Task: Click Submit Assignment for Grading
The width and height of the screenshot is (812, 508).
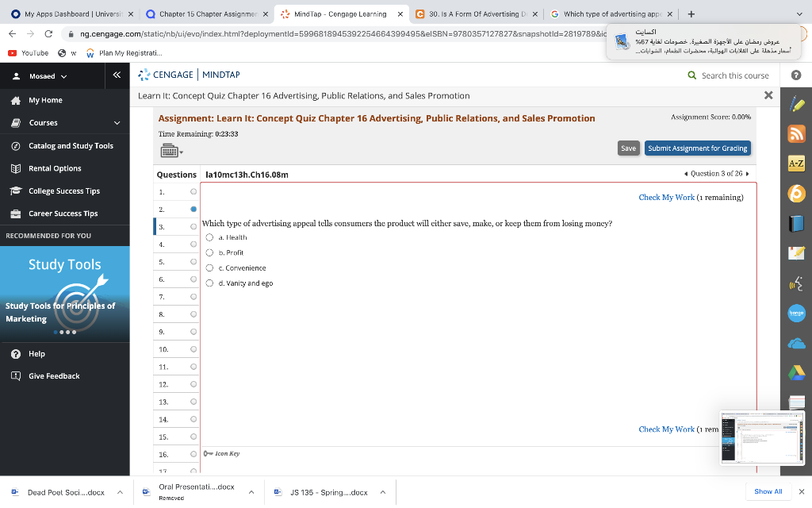Action: [697, 148]
